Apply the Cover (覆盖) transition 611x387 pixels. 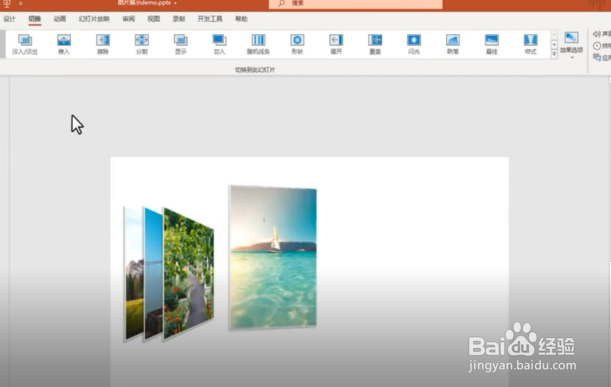(375, 44)
